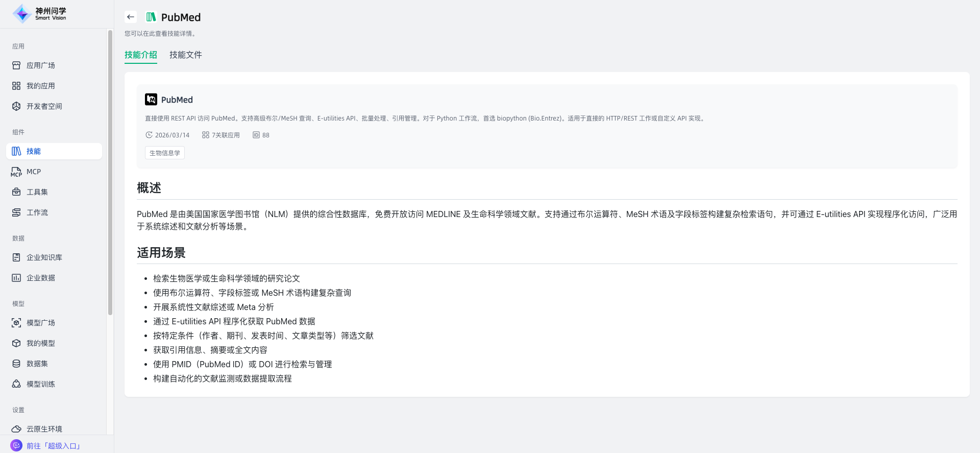
Task: Follow the 前往「超级入口」 link
Action: [x=54, y=446]
